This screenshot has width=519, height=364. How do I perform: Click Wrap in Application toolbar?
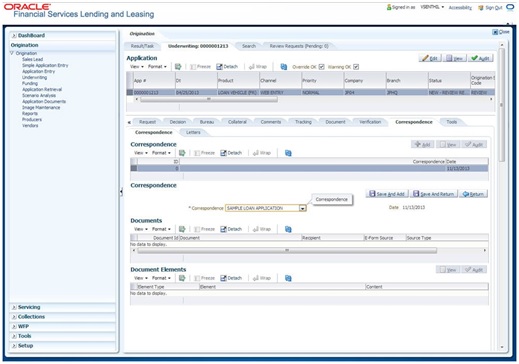tap(258, 67)
